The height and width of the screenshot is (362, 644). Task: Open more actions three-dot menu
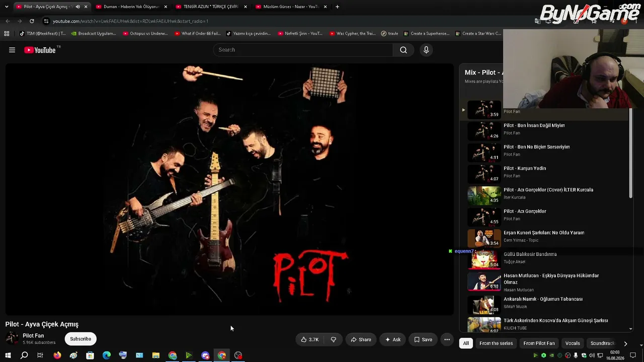447,339
